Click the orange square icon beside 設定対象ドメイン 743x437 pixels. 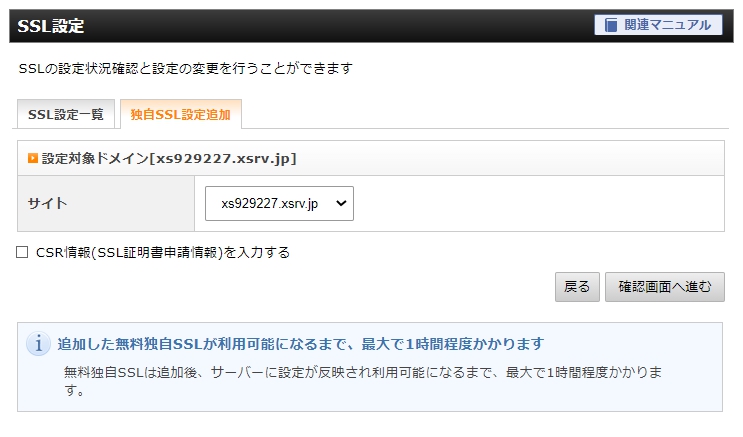click(32, 158)
